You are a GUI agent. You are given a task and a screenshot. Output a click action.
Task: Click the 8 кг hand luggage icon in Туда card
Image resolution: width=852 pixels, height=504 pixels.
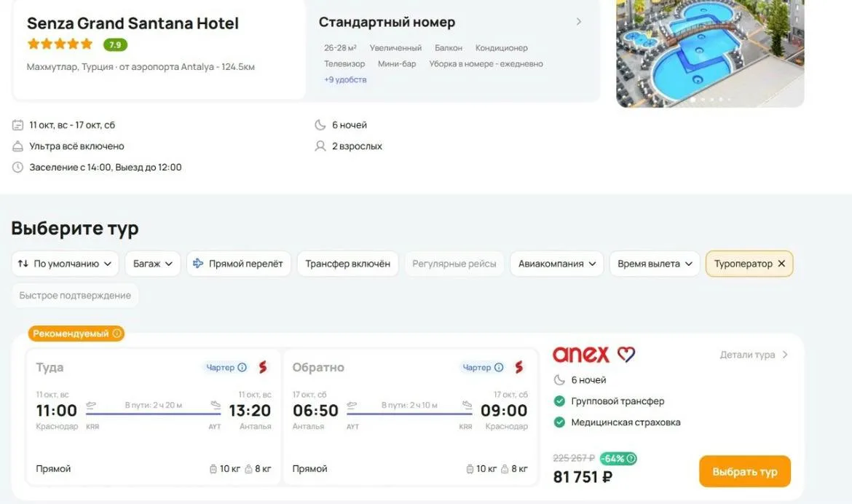(248, 468)
